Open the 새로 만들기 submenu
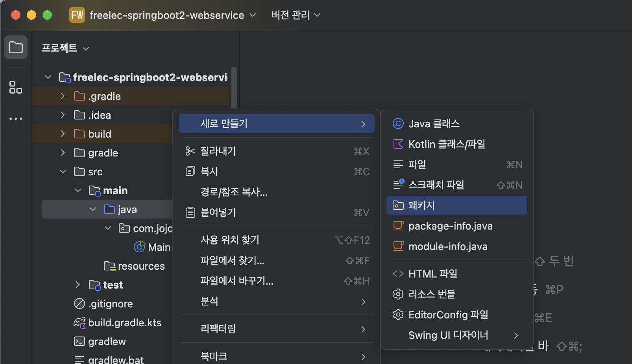632x364 pixels. click(276, 123)
